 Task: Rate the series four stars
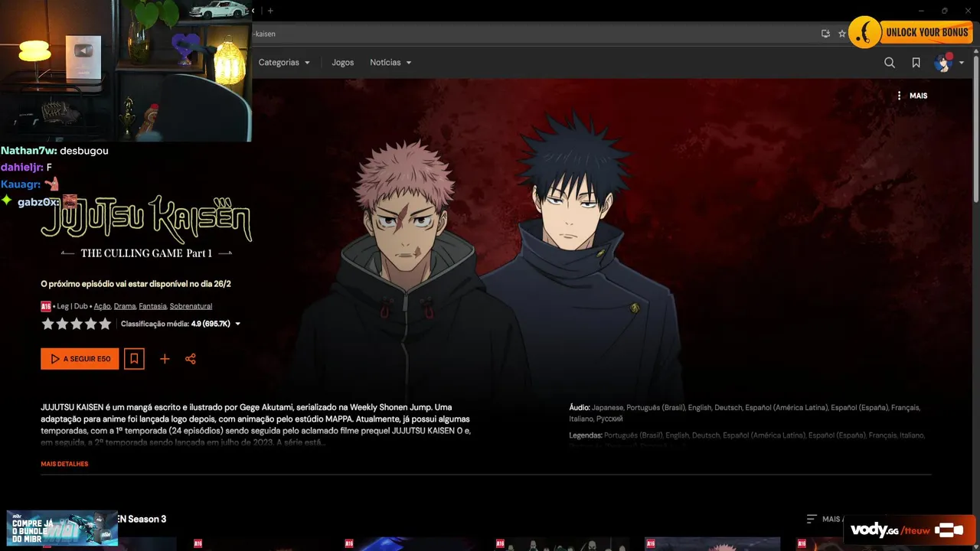pos(90,324)
